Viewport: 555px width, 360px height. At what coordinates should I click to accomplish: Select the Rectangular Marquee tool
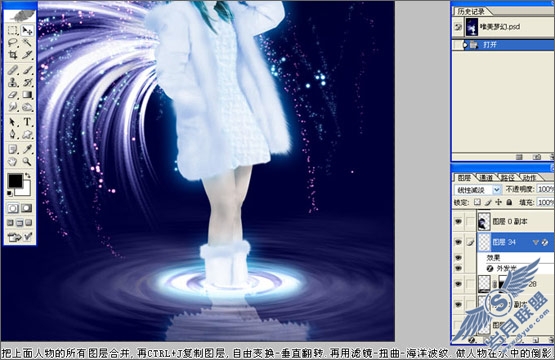tap(13, 30)
